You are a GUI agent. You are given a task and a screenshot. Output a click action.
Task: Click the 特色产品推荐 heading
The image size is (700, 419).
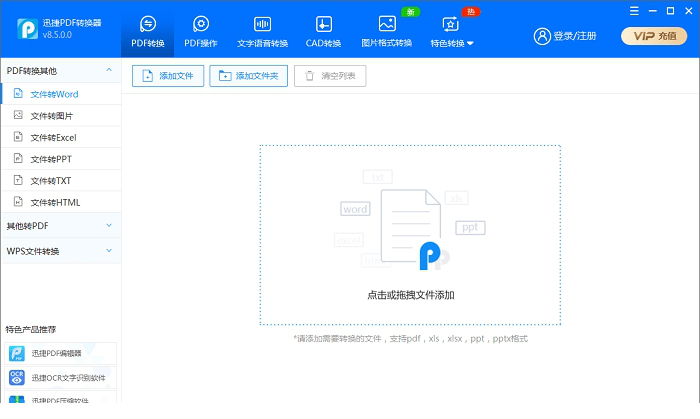click(31, 329)
